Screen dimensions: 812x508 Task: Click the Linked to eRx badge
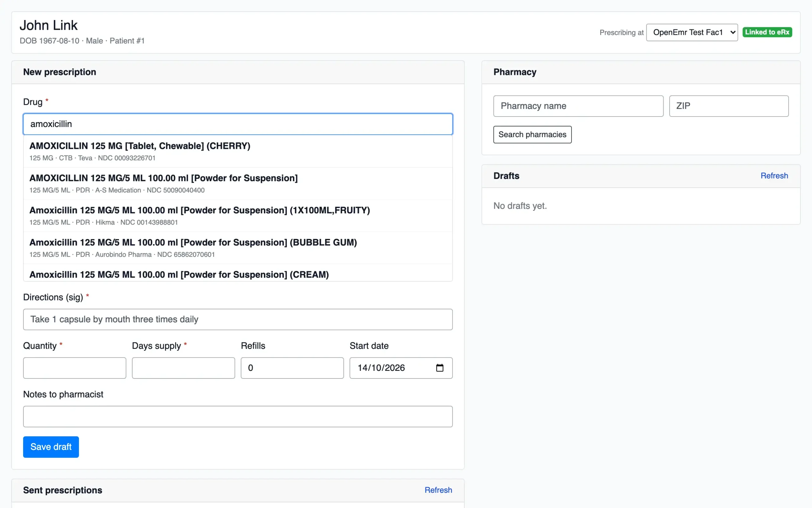[767, 32]
